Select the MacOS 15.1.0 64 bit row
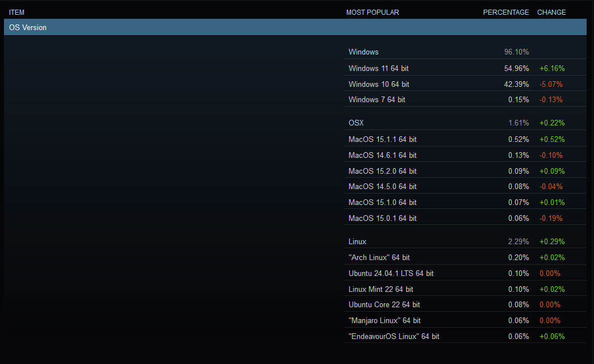The image size is (594, 364). [x=465, y=202]
